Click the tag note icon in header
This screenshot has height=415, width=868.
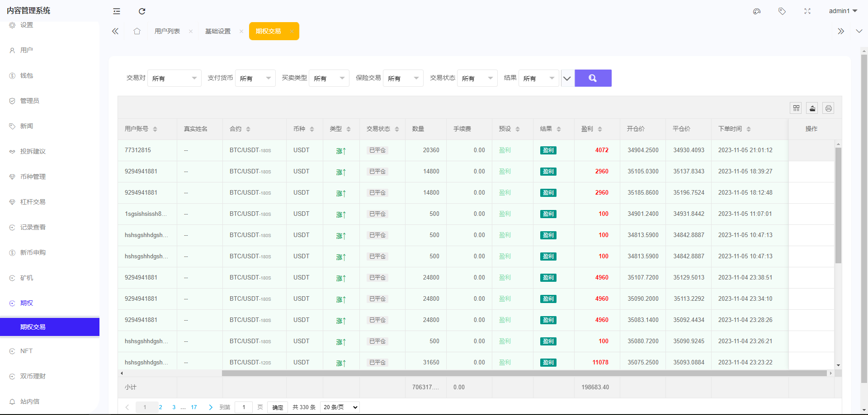click(782, 11)
